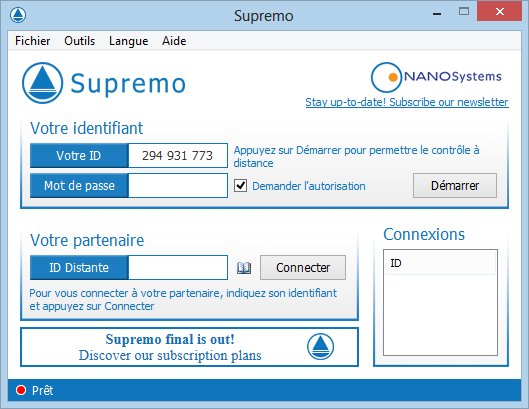Open the Langue menu
Screen dimensions: 529x409
[129, 41]
